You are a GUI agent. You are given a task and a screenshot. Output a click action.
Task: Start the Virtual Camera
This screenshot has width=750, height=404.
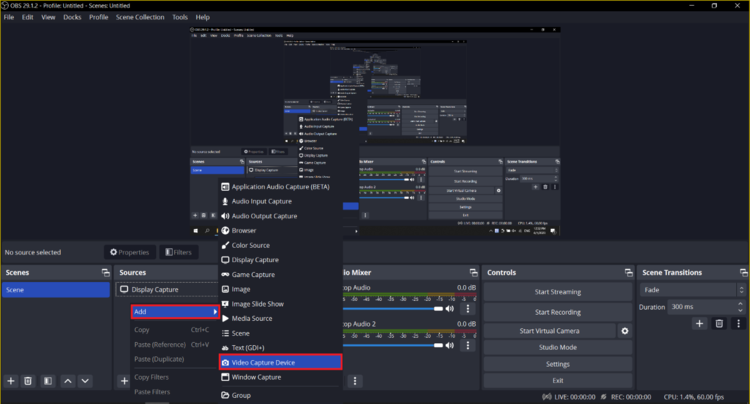[550, 331]
